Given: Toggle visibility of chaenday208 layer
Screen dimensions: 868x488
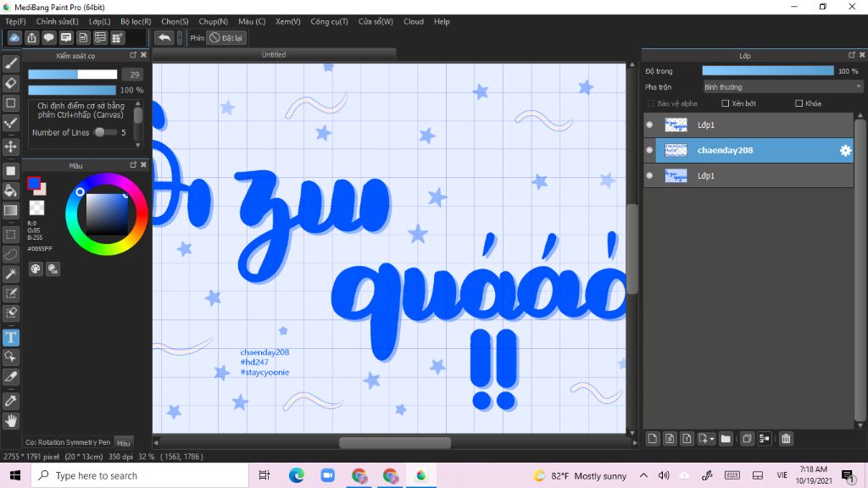Looking at the screenshot, I should coord(649,150).
